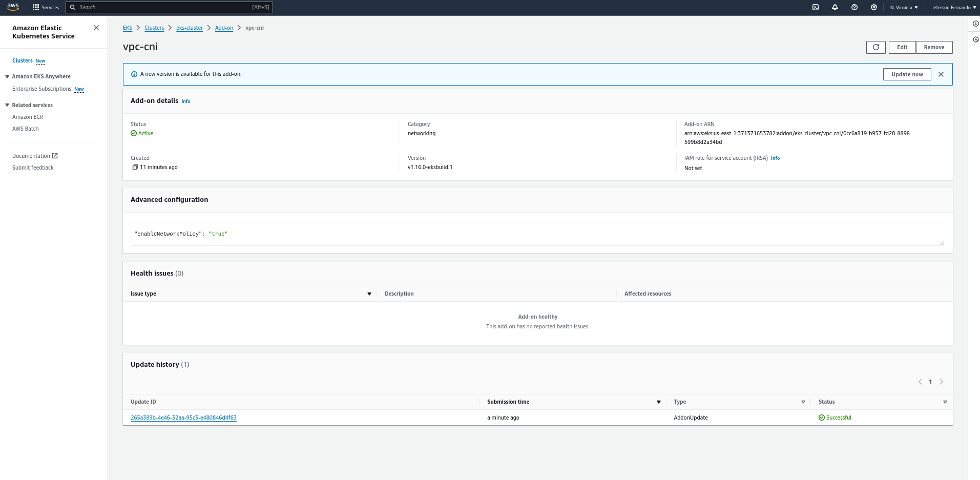Click version v1.16.0-eksbuild.1 text

tap(430, 167)
